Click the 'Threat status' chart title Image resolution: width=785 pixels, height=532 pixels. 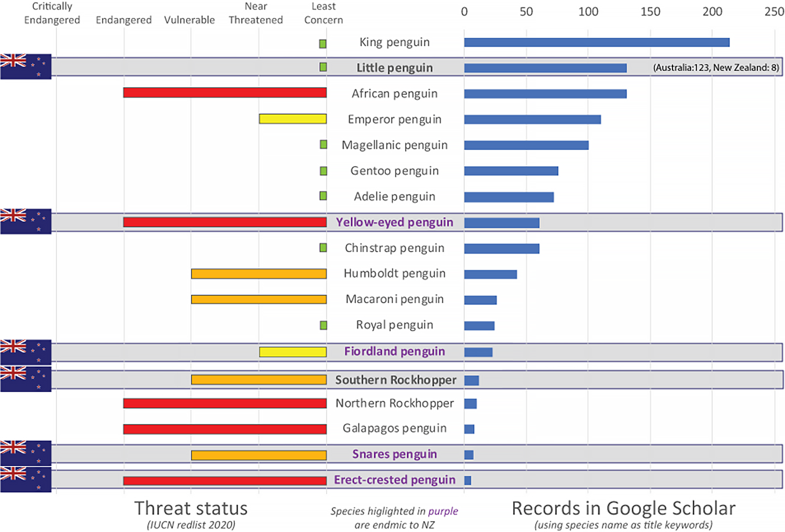pyautogui.click(x=191, y=508)
